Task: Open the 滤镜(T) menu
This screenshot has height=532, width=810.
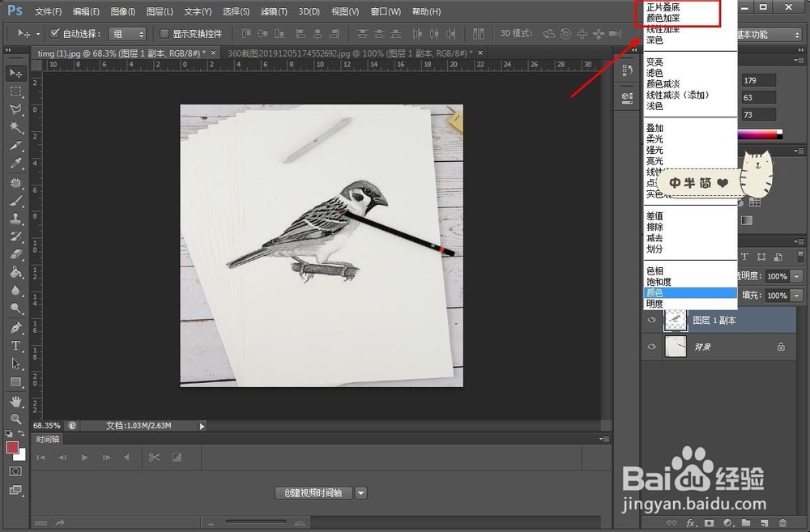Action: [x=274, y=11]
